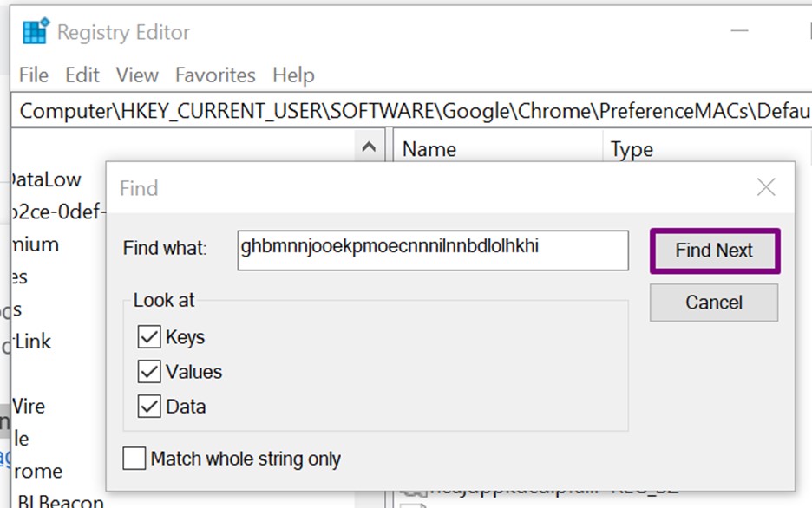
Task: Minimize the Registry Editor window
Action: tap(740, 32)
